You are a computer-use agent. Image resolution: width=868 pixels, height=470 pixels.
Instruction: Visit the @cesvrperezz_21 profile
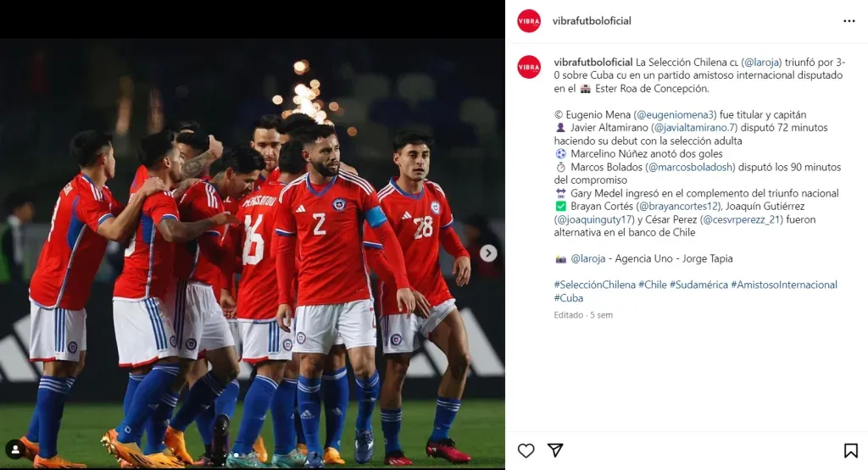[741, 219]
